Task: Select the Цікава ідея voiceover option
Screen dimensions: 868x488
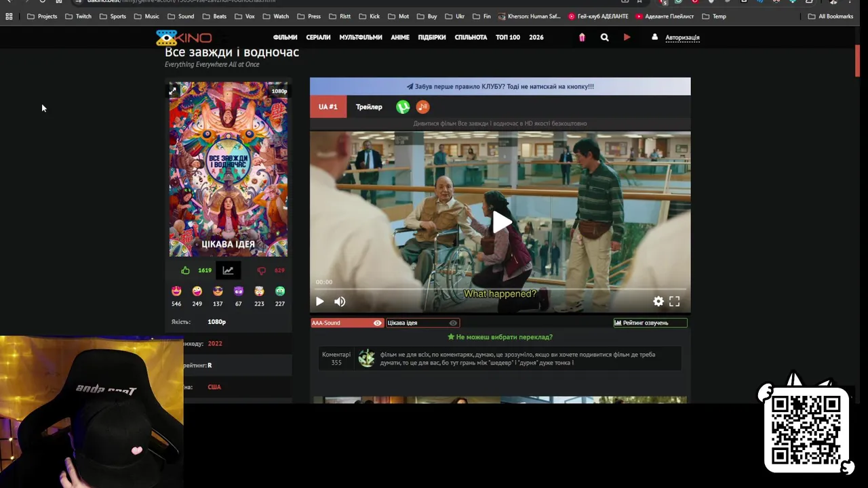Action: [x=422, y=323]
